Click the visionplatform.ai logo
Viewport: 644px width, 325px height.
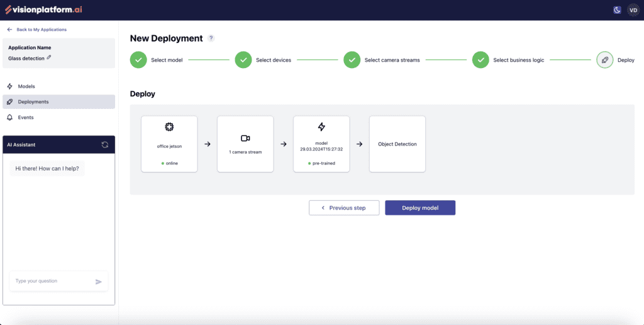[43, 9]
